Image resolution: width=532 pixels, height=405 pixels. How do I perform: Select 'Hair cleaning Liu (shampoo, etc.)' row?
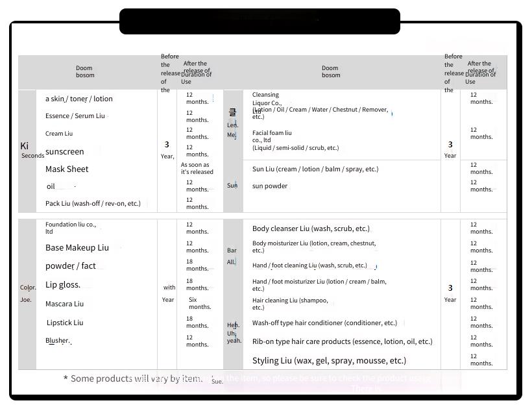tap(290, 304)
